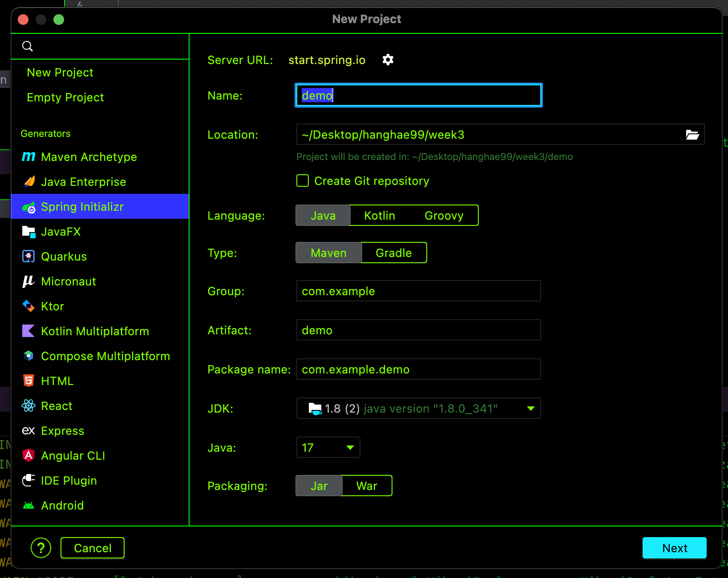Open help with the question mark
The height and width of the screenshot is (578, 728).
pyautogui.click(x=41, y=548)
